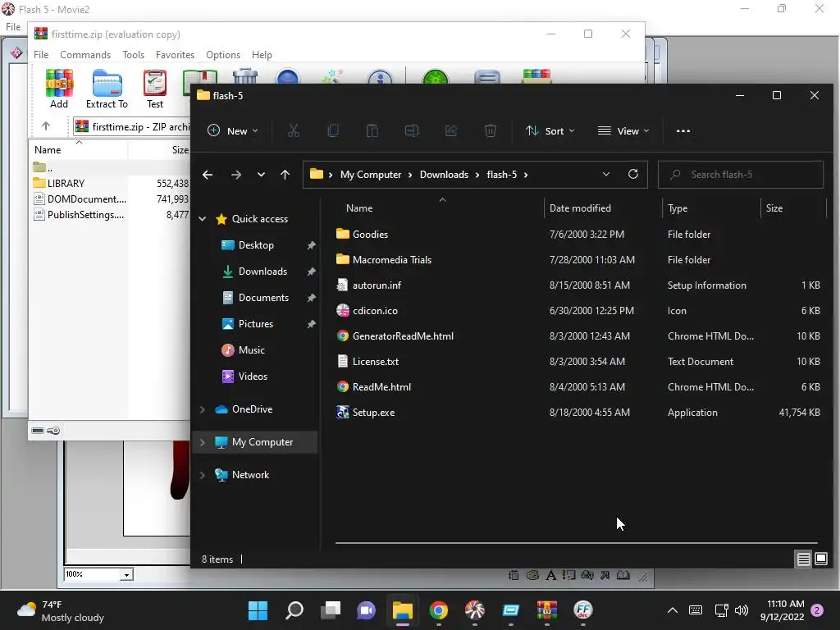Open WinRAR from the taskbar
This screenshot has height=630, width=840.
(x=547, y=610)
